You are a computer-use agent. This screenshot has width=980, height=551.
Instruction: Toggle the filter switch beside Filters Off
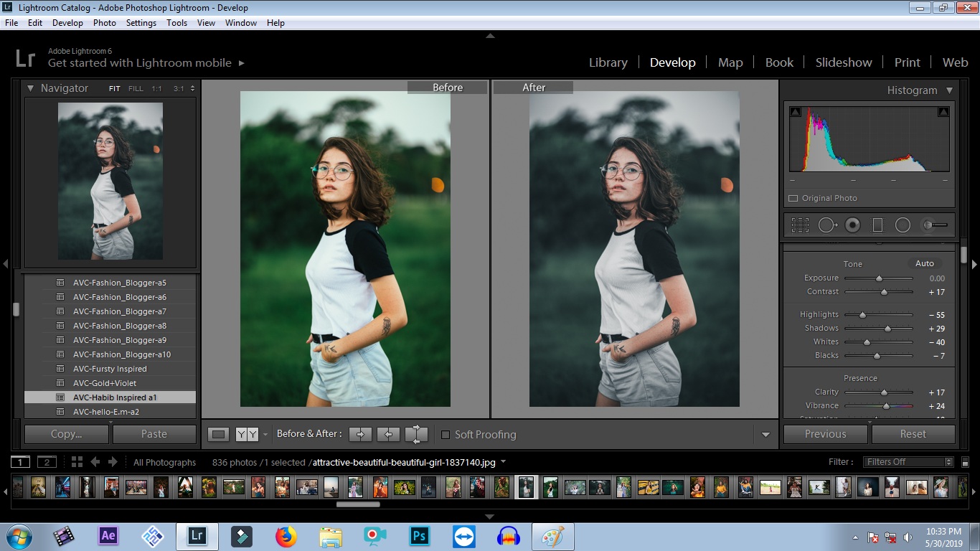click(965, 463)
